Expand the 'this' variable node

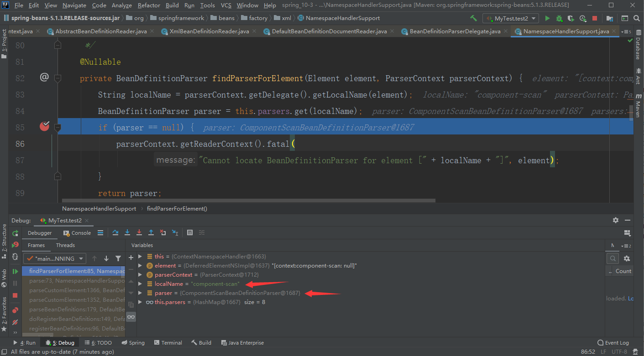pyautogui.click(x=140, y=256)
